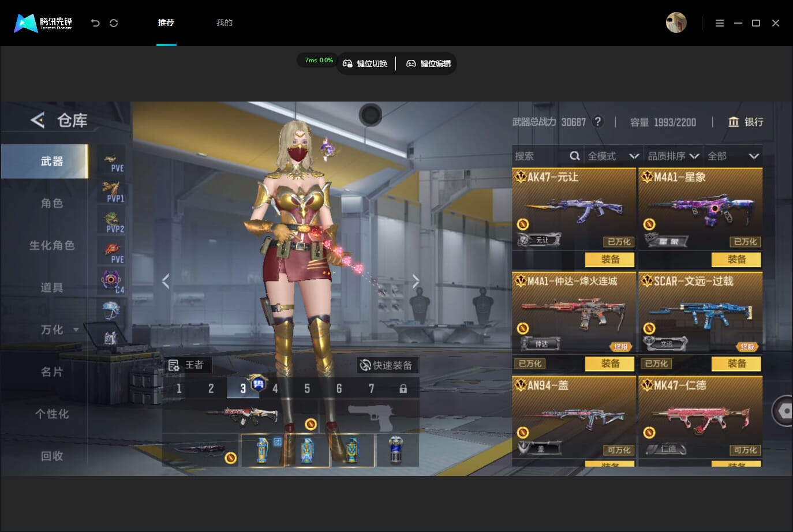Open the 银行 bank
The image size is (793, 532).
[x=746, y=122]
